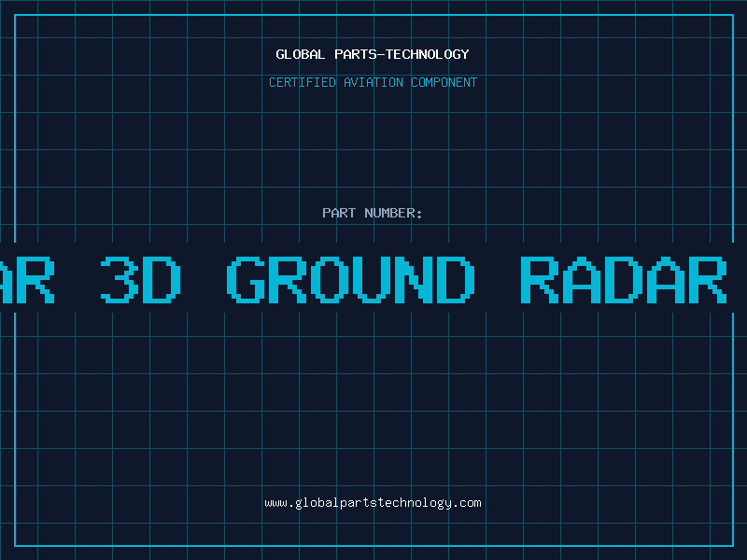747x560 pixels.
Task: Click the word CERTIFIED in the subtitle
Action: [303, 82]
